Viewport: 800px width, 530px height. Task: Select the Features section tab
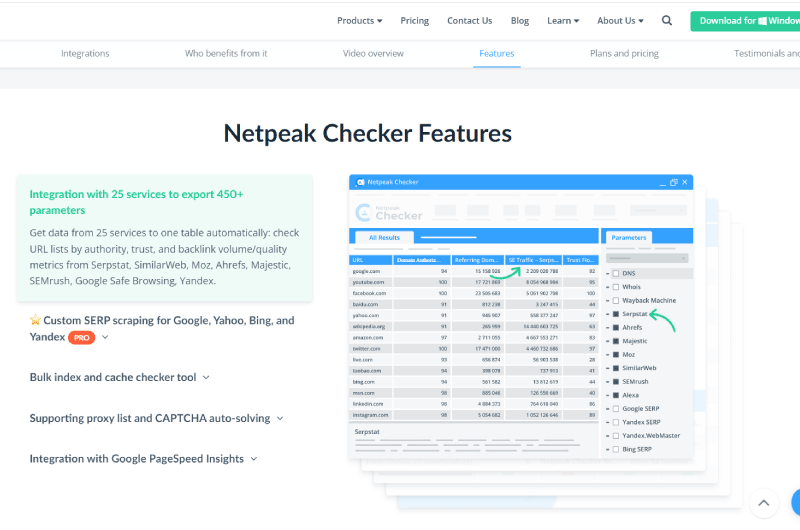496,53
